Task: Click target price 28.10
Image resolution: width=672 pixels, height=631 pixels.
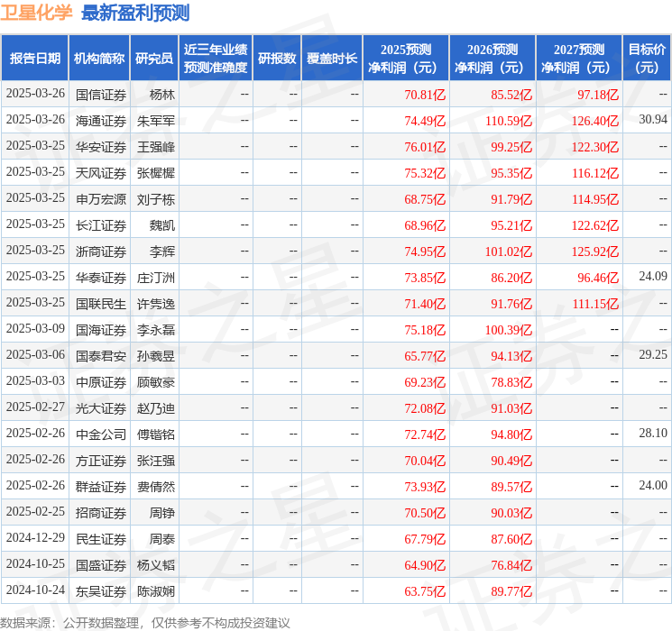Action: [x=653, y=433]
